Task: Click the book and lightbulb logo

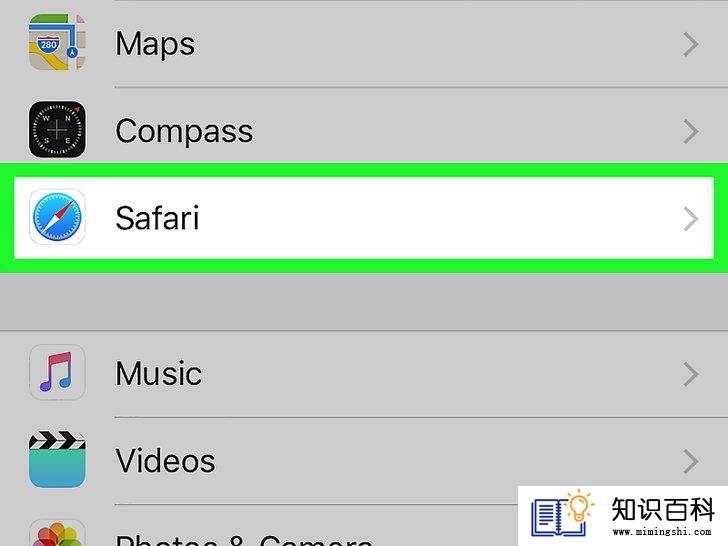Action: point(563,513)
